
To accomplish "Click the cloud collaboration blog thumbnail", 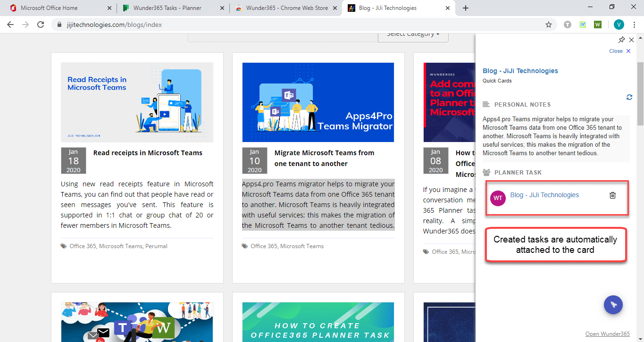I will [x=137, y=322].
